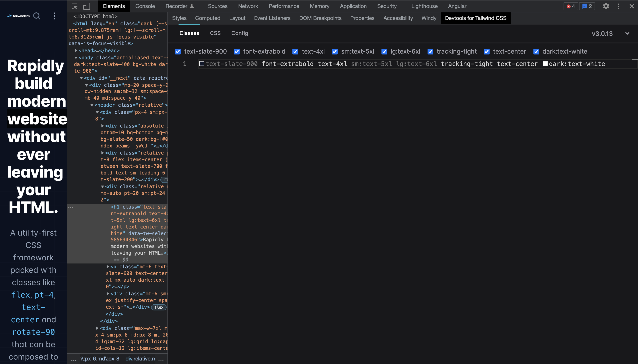Screen dimensions: 638x364
Task: Toggle the lg:text-6xl class checkbox
Action: click(x=384, y=52)
